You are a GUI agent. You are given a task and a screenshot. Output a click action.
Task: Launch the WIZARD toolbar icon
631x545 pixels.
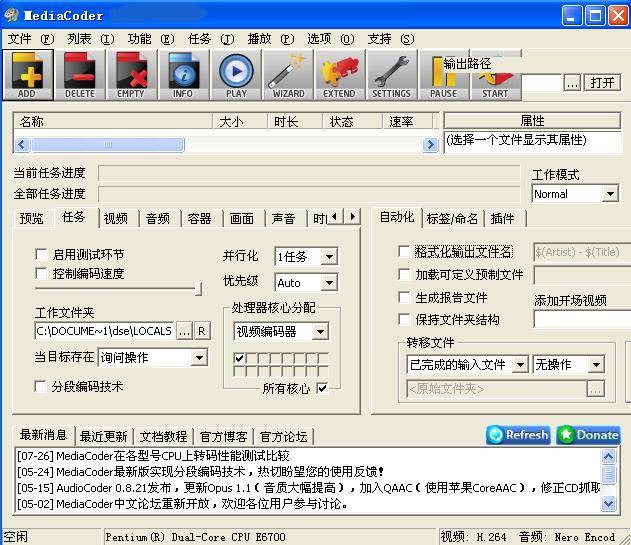coord(288,75)
